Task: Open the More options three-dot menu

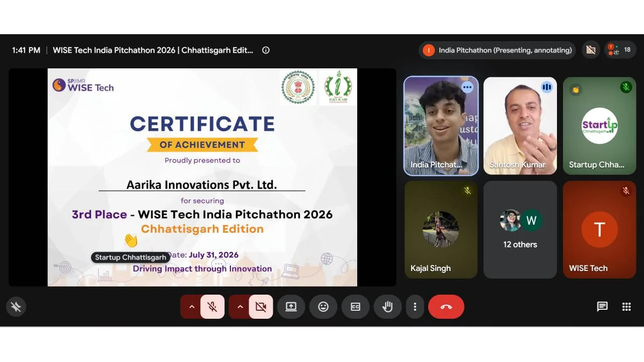Action: coord(415,307)
